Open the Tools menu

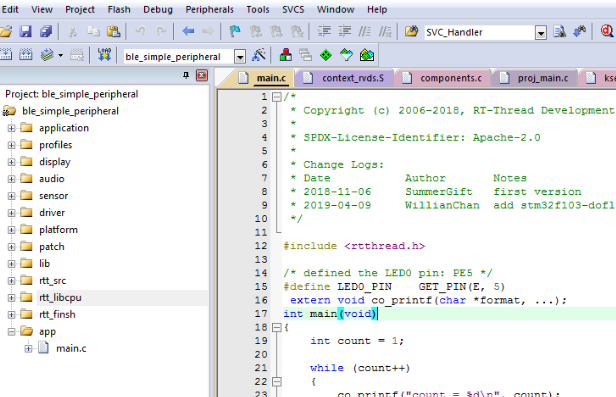click(x=258, y=9)
